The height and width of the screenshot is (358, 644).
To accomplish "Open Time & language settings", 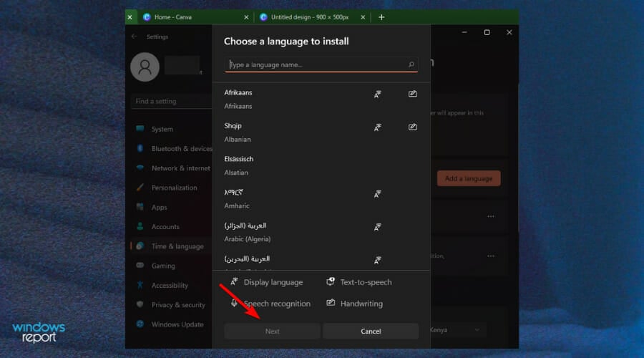I will tap(172, 246).
